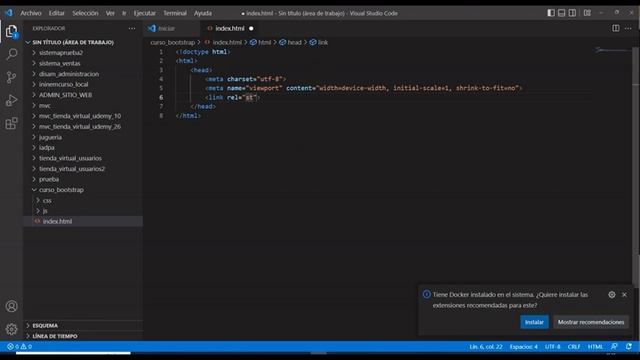Click UTF-8 encoding status
The height and width of the screenshot is (360, 640).
coord(552,347)
